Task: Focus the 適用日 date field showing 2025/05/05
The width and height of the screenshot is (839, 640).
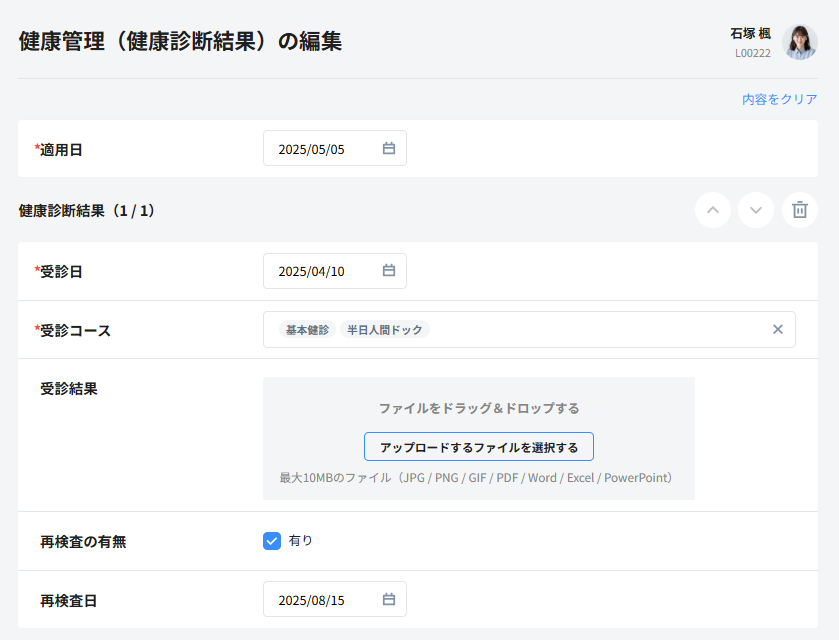Action: (320, 149)
